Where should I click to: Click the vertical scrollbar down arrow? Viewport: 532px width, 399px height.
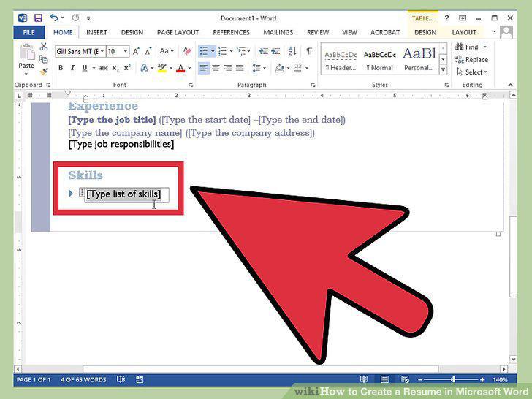click(513, 359)
